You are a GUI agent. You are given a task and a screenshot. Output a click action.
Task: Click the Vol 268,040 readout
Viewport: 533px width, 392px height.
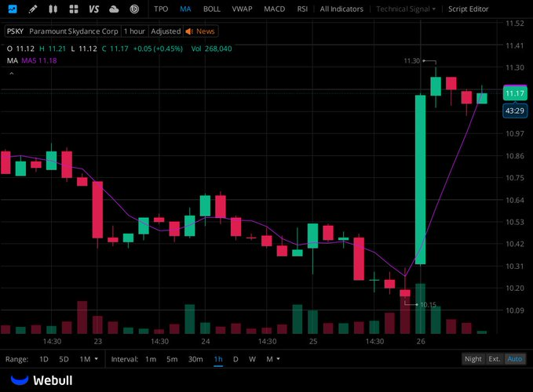point(211,49)
